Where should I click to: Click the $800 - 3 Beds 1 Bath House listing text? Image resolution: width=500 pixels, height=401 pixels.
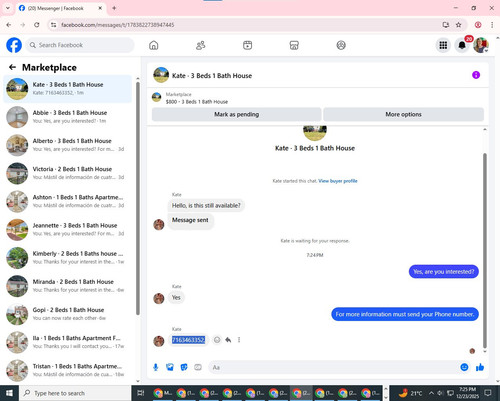pyautogui.click(x=197, y=102)
